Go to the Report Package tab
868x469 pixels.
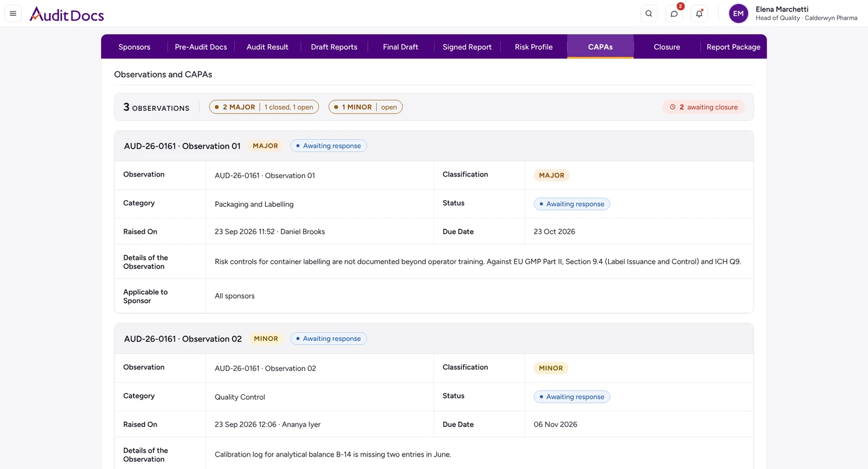733,47
